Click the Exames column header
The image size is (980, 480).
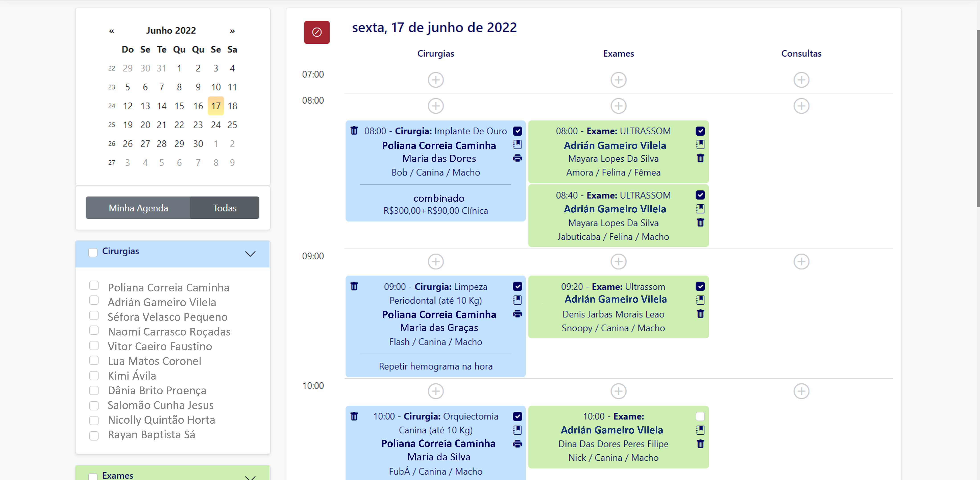[619, 54]
